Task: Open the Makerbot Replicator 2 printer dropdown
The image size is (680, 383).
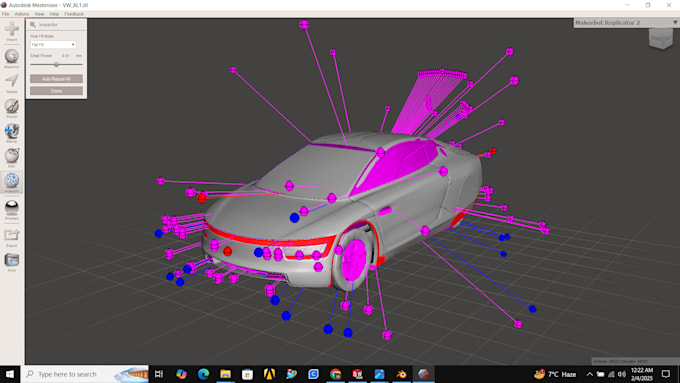Action: coord(627,23)
